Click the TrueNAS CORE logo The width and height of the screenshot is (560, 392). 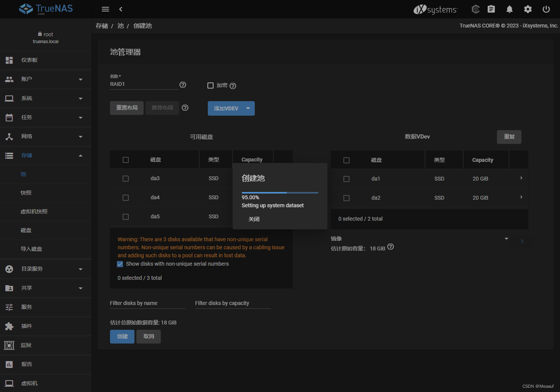[x=46, y=9]
